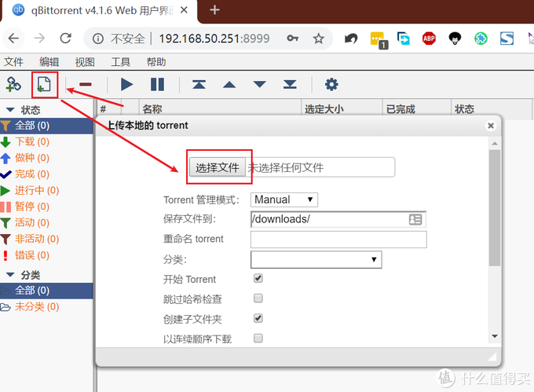This screenshot has height=392, width=534.
Task: Click the red delete torrent icon
Action: [86, 85]
